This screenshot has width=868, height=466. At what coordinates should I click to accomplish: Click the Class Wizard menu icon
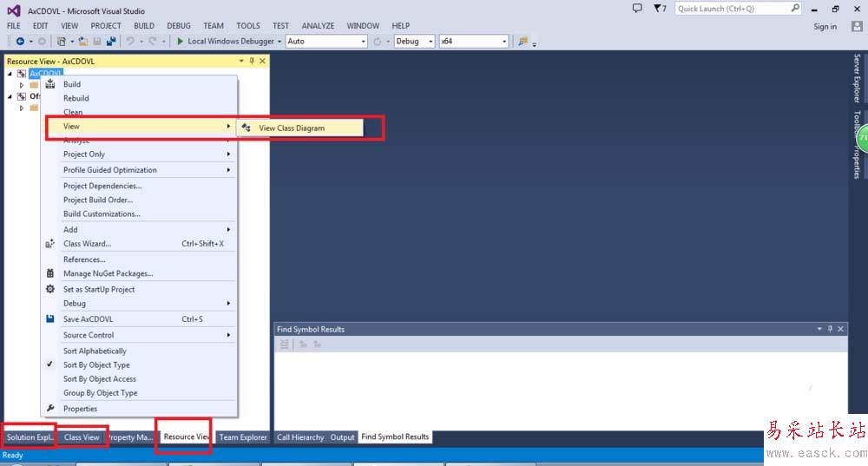click(49, 244)
